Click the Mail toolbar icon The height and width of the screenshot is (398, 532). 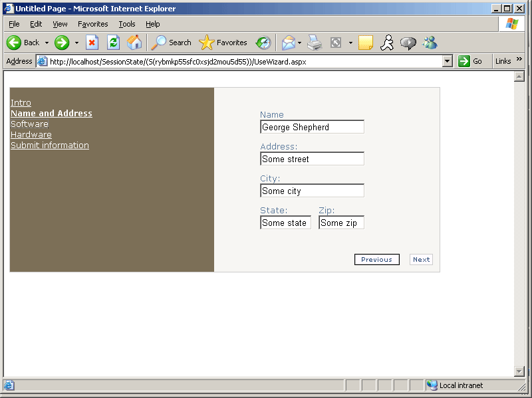click(x=288, y=43)
